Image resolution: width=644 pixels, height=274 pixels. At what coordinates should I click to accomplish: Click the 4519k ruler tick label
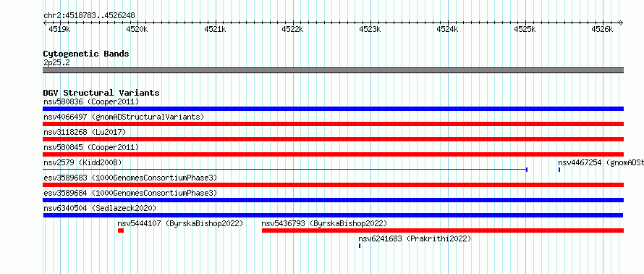click(59, 29)
